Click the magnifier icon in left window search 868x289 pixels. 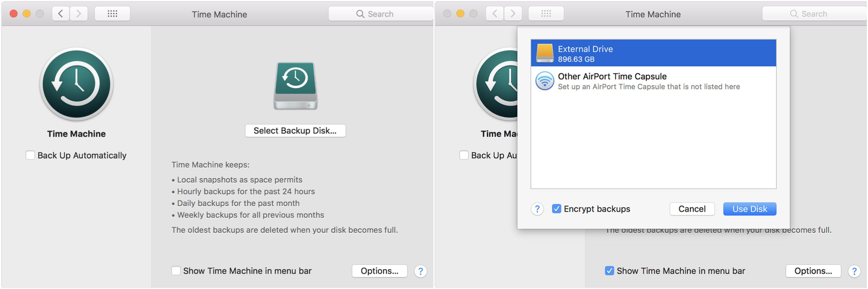click(x=360, y=14)
